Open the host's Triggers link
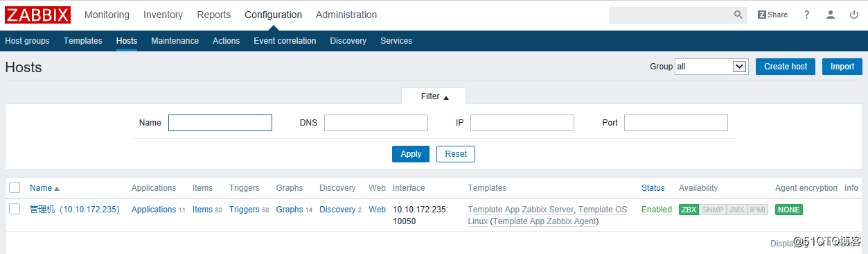This screenshot has width=868, height=254. pos(245,210)
